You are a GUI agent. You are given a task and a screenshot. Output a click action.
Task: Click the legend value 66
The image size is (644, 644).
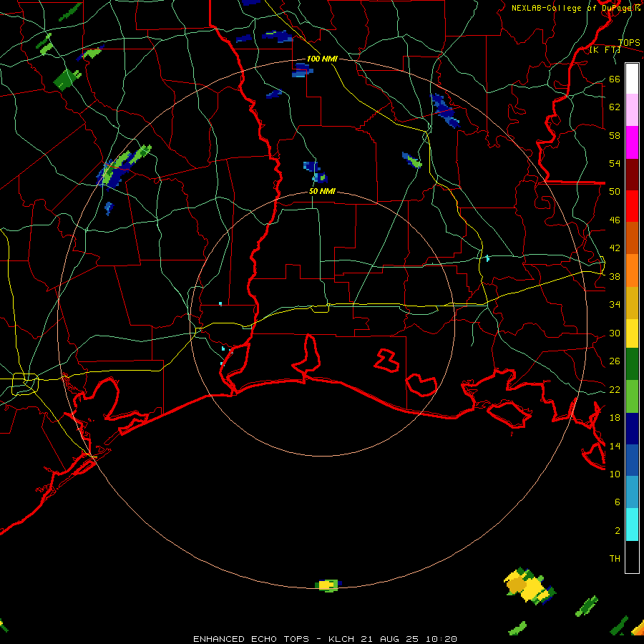[x=615, y=79]
